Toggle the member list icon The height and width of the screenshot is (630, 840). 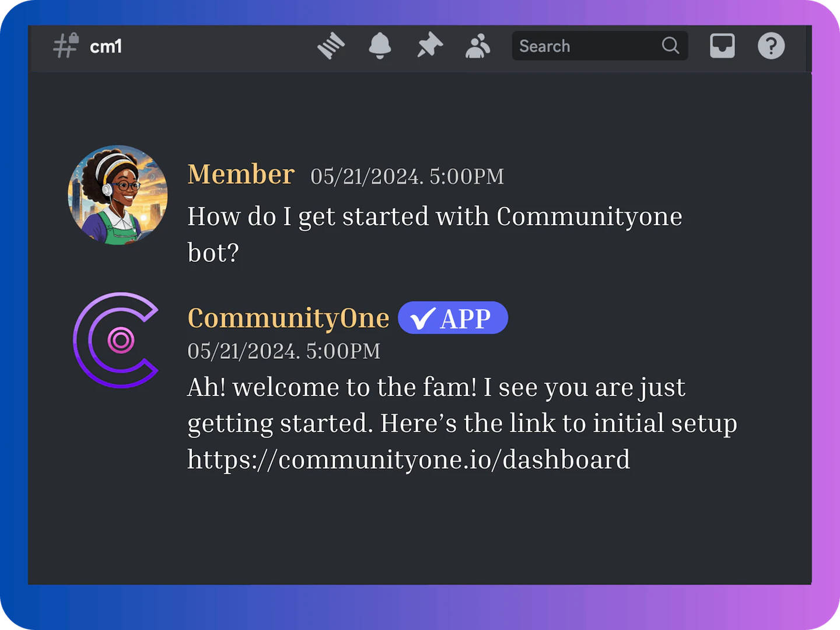pyautogui.click(x=478, y=45)
